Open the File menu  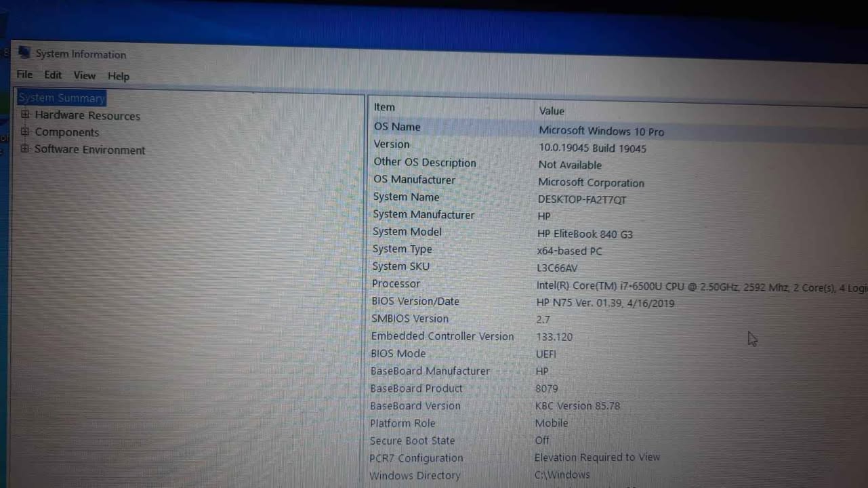24,75
